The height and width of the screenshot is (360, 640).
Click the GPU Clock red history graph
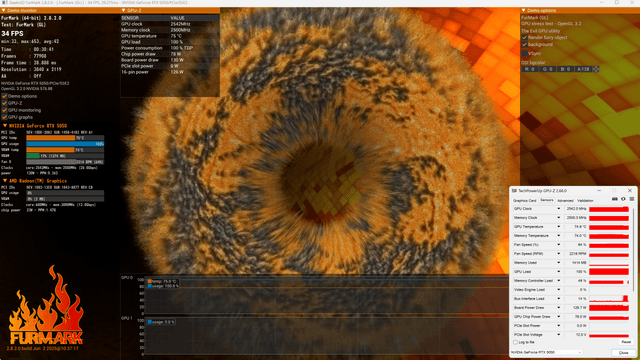(609, 209)
